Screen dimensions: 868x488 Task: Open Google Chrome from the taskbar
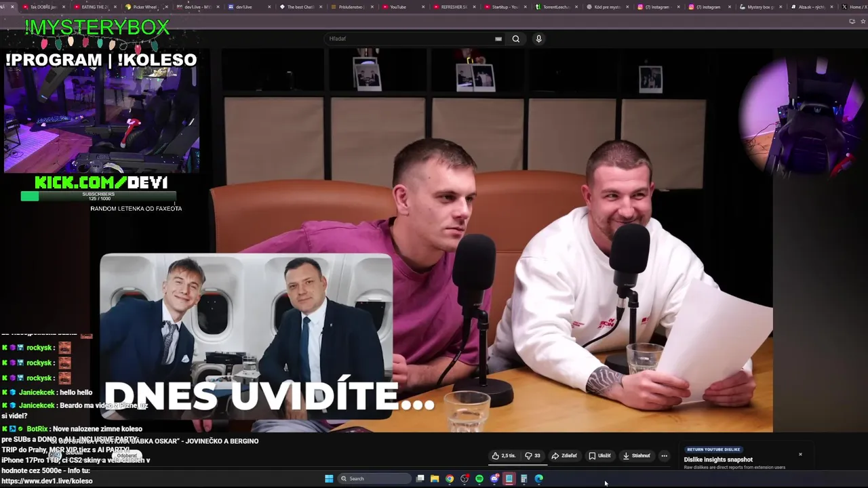click(x=450, y=479)
